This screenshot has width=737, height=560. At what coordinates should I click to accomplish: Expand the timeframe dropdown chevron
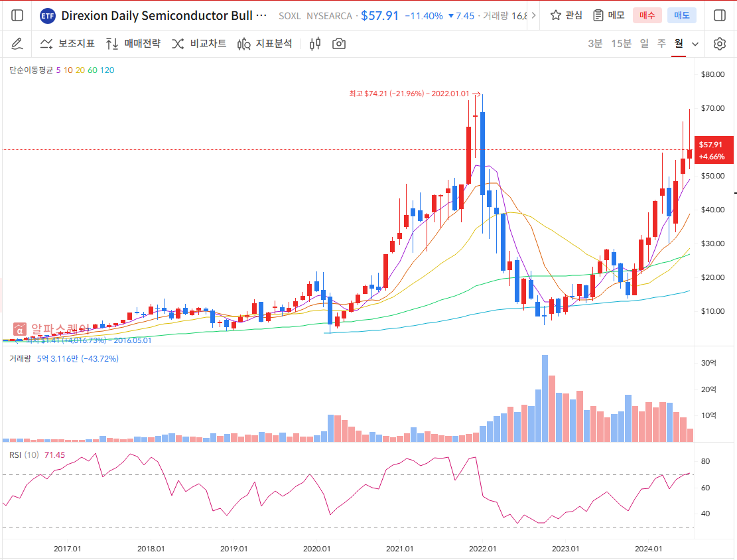tap(695, 44)
